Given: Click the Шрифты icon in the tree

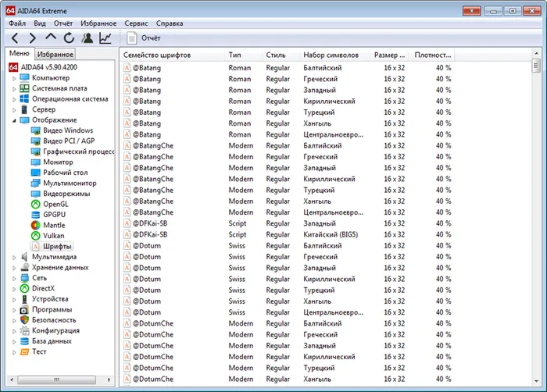Looking at the screenshot, I should click(x=36, y=246).
